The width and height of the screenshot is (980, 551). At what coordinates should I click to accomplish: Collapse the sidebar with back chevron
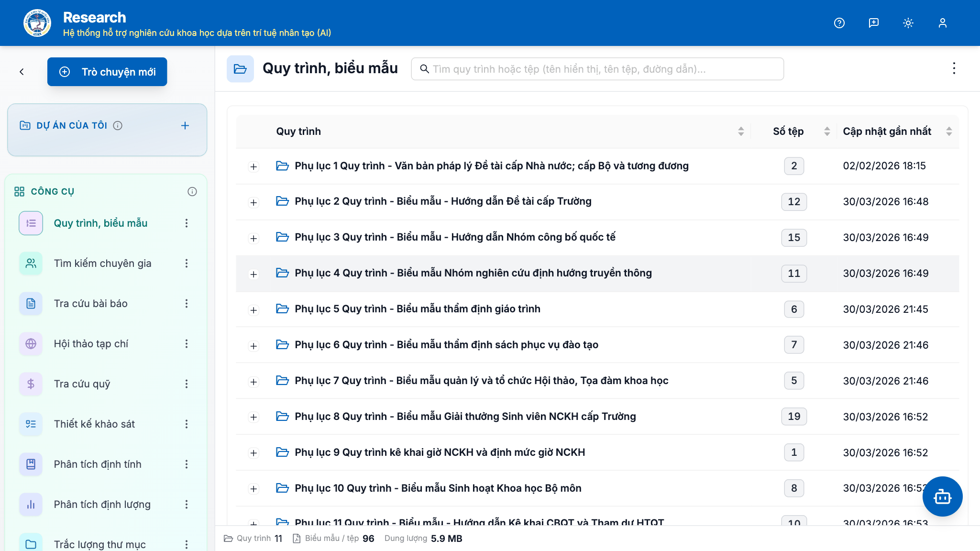[x=22, y=72]
